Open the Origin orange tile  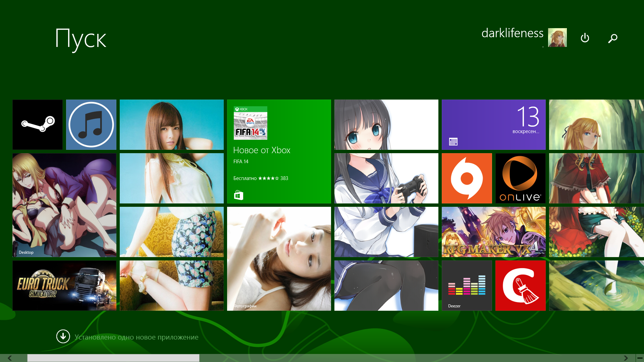pyautogui.click(x=467, y=178)
